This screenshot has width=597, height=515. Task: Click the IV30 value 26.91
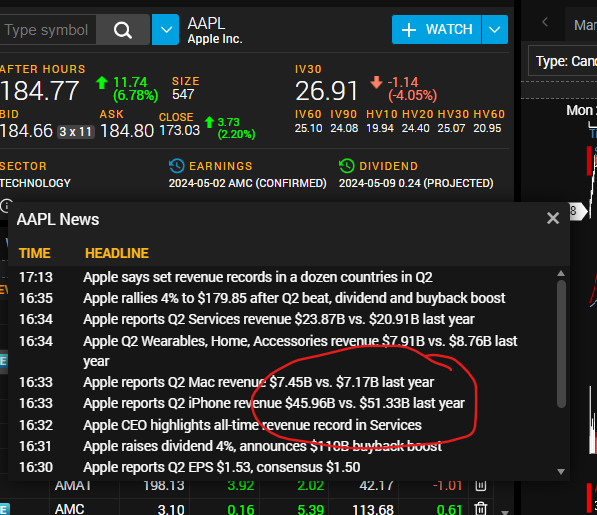pyautogui.click(x=327, y=91)
